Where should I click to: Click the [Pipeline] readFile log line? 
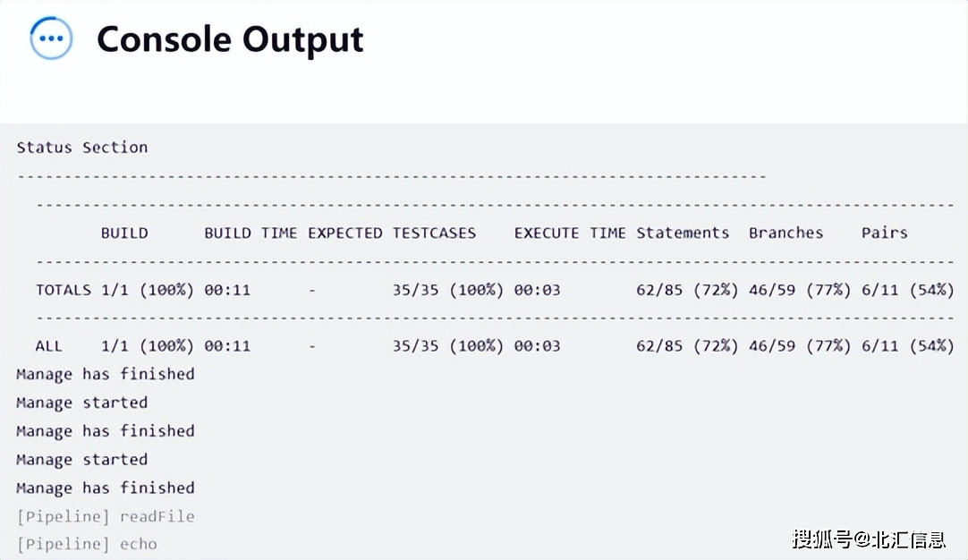pos(106,516)
